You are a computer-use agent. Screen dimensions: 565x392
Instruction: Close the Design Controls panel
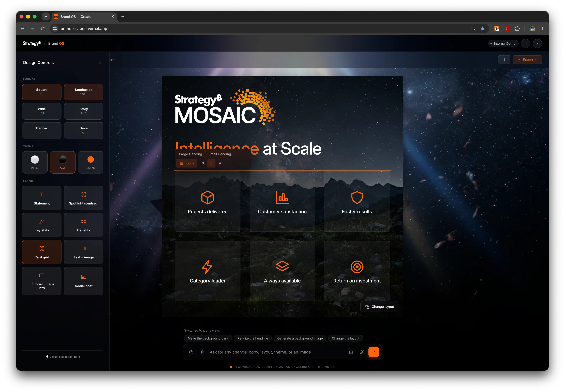click(100, 63)
